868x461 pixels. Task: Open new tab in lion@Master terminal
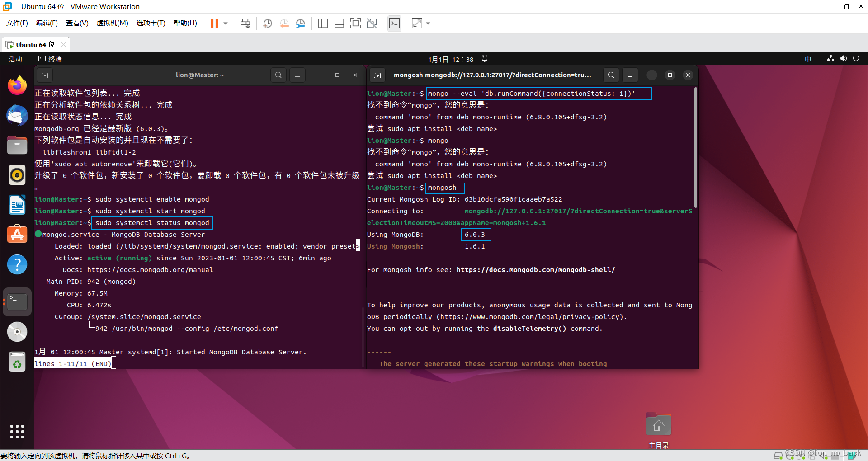click(45, 75)
